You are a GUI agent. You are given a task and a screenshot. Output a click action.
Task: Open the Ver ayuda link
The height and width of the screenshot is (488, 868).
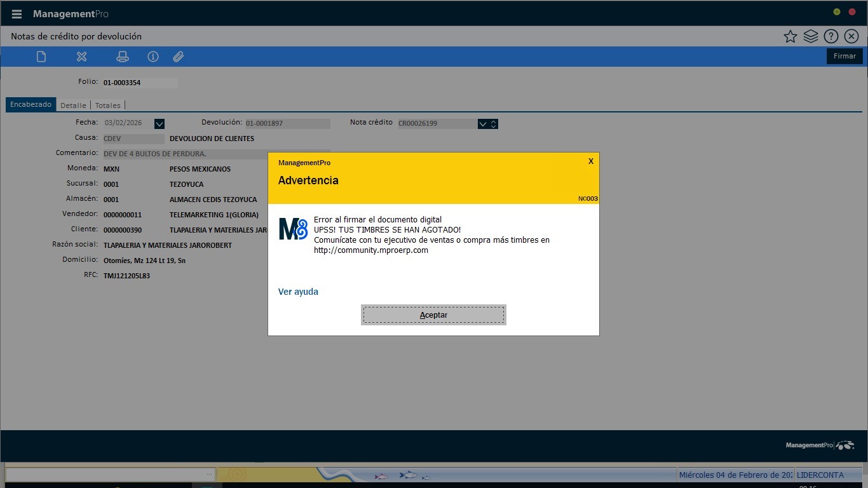click(x=298, y=292)
